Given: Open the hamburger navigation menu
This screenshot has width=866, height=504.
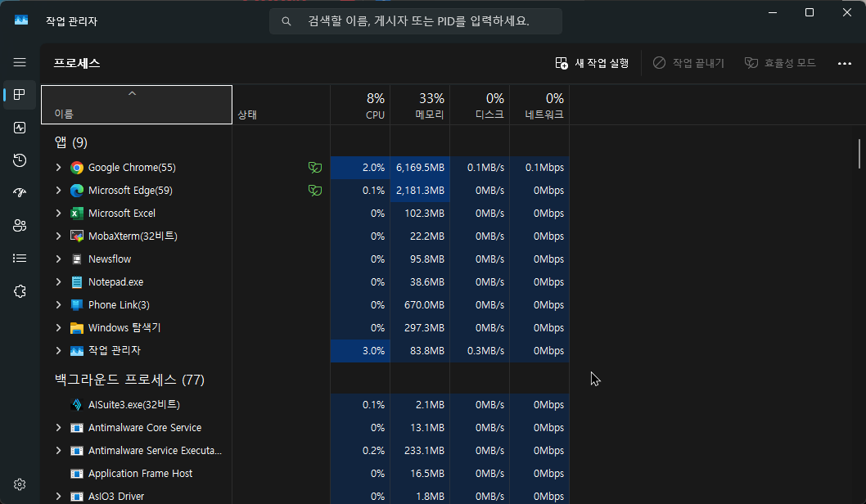Looking at the screenshot, I should click(20, 62).
